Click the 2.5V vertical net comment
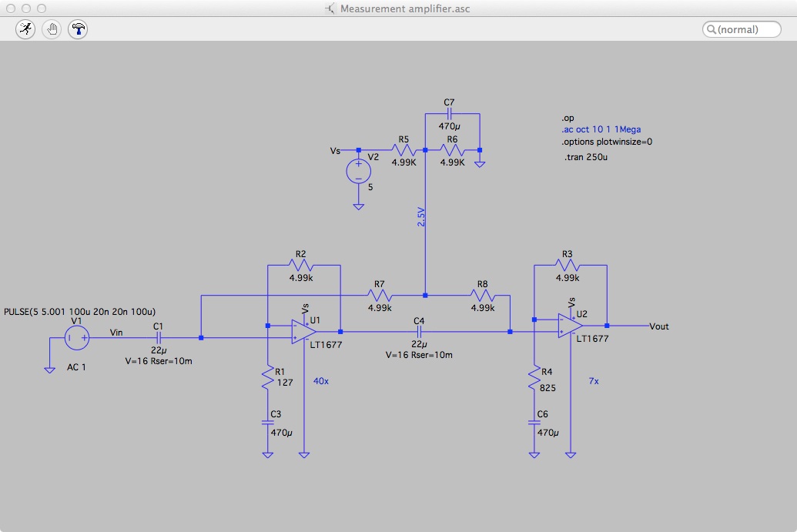 [x=421, y=216]
